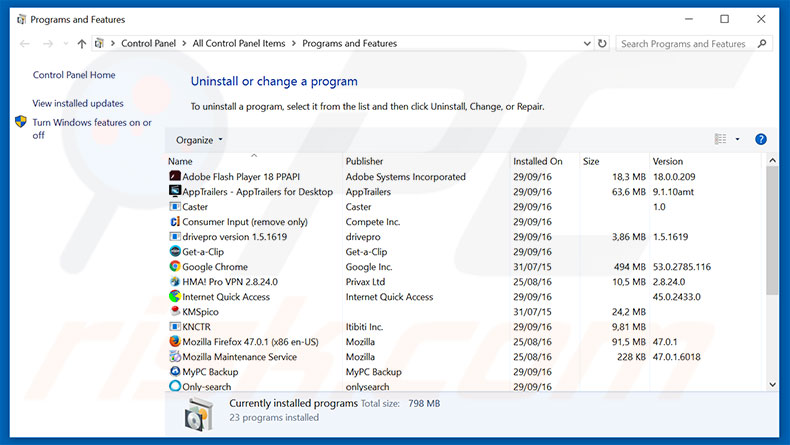The image size is (790, 445).
Task: Select Mozilla Firefox 47.0.1 entry
Action: [250, 342]
